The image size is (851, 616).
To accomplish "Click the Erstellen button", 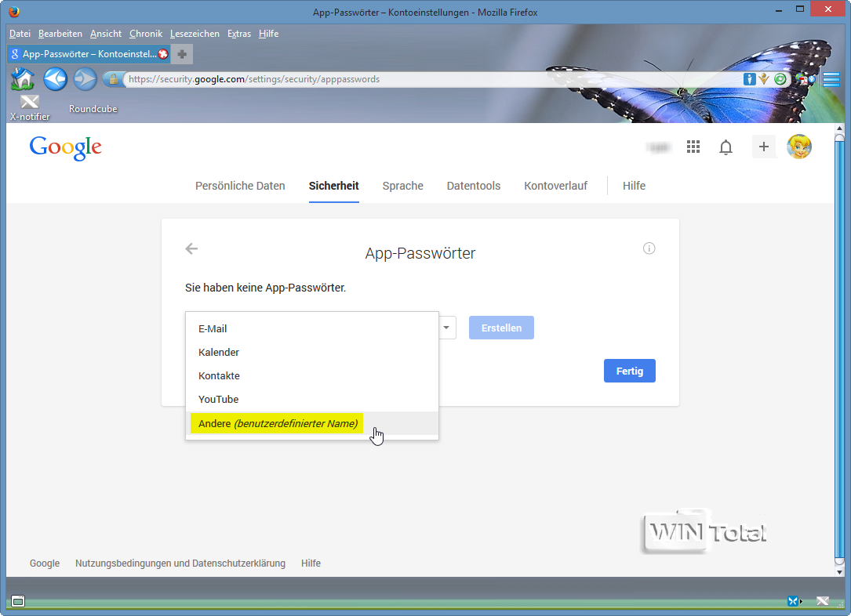I will (501, 328).
